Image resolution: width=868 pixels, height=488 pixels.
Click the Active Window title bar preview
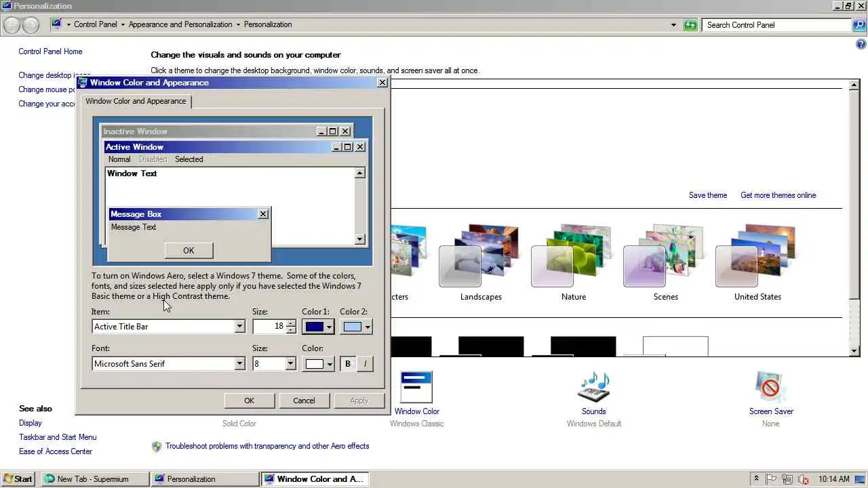(235, 147)
